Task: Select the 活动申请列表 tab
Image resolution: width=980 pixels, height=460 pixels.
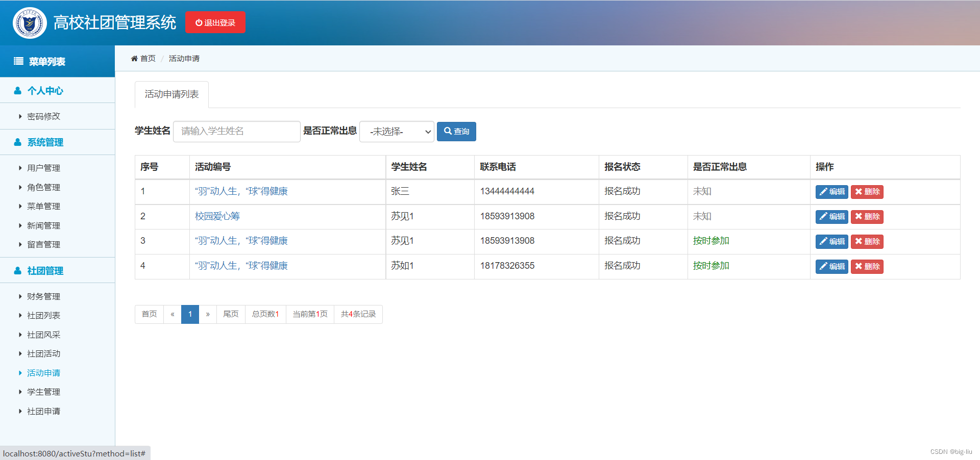Action: 171,94
